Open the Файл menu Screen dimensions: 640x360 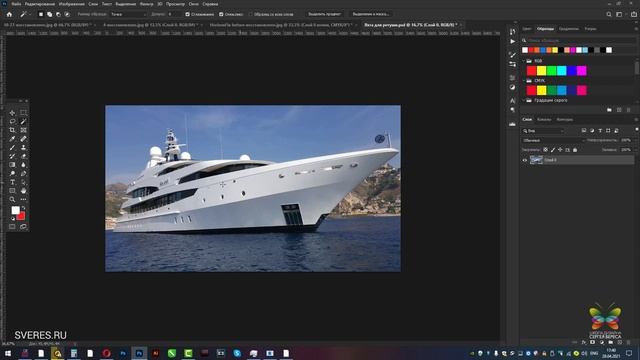[16, 4]
